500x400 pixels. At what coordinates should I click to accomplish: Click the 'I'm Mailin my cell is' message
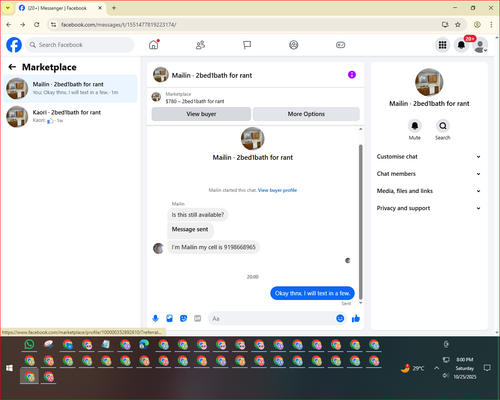coord(213,247)
